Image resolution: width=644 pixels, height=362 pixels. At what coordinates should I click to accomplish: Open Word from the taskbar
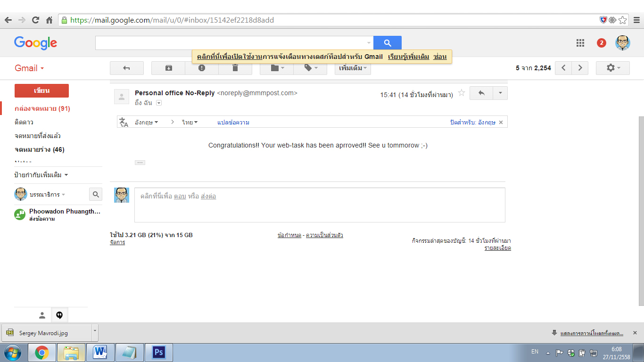click(x=100, y=353)
